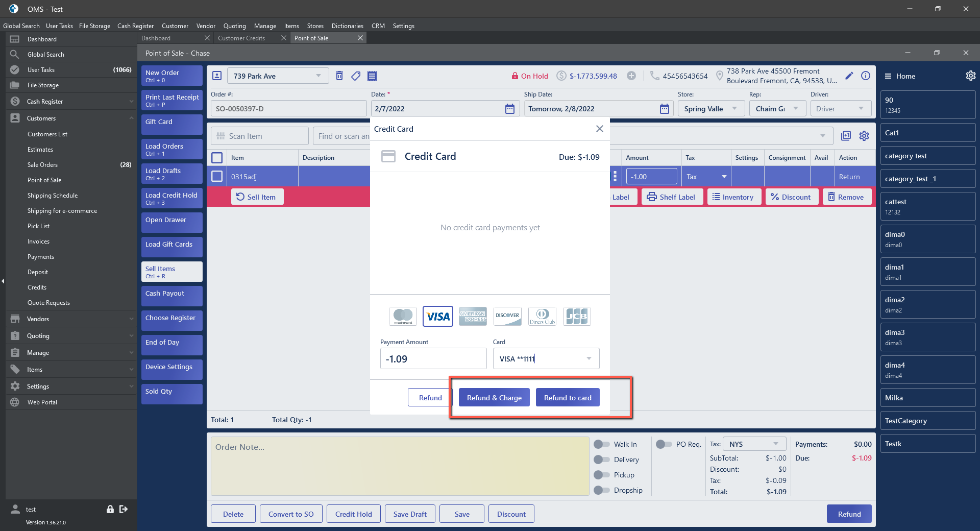The width and height of the screenshot is (980, 531).
Task: Select the Diners Club card type
Action: pyautogui.click(x=542, y=316)
